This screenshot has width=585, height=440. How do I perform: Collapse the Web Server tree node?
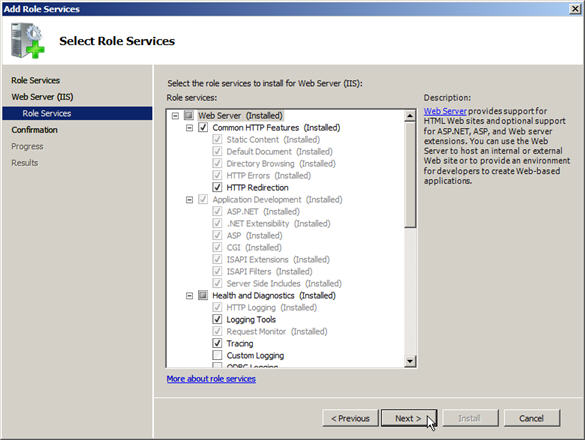tap(175, 116)
